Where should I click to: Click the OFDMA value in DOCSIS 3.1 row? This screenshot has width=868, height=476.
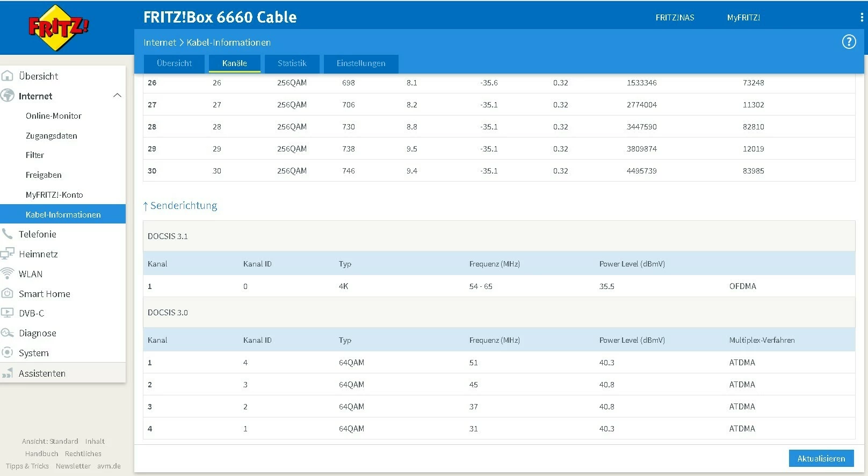[x=743, y=286]
